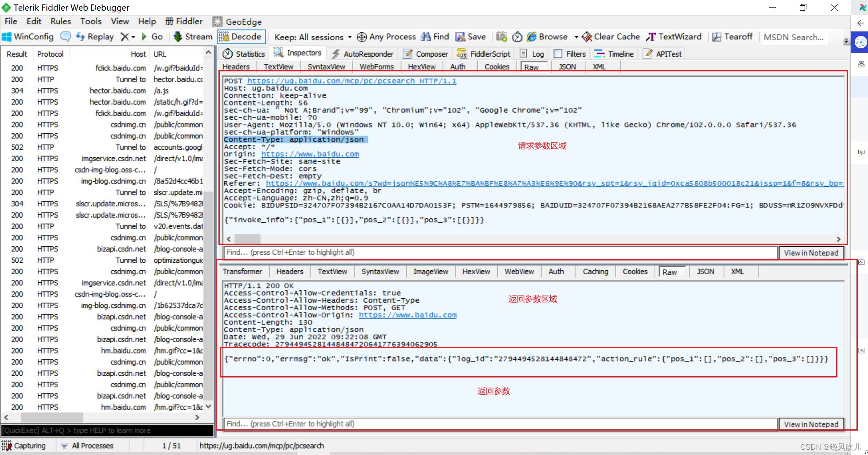Open the Browse browser dropdown arrow

576,37
